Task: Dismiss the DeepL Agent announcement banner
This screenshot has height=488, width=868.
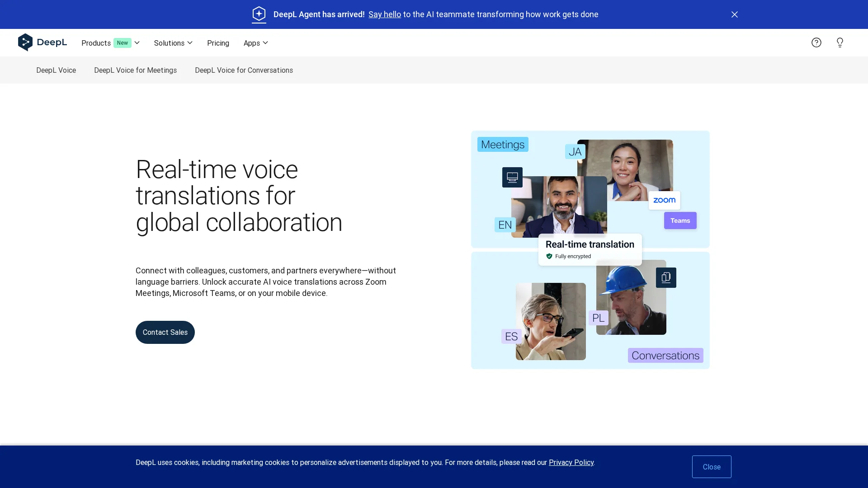Action: 734,14
